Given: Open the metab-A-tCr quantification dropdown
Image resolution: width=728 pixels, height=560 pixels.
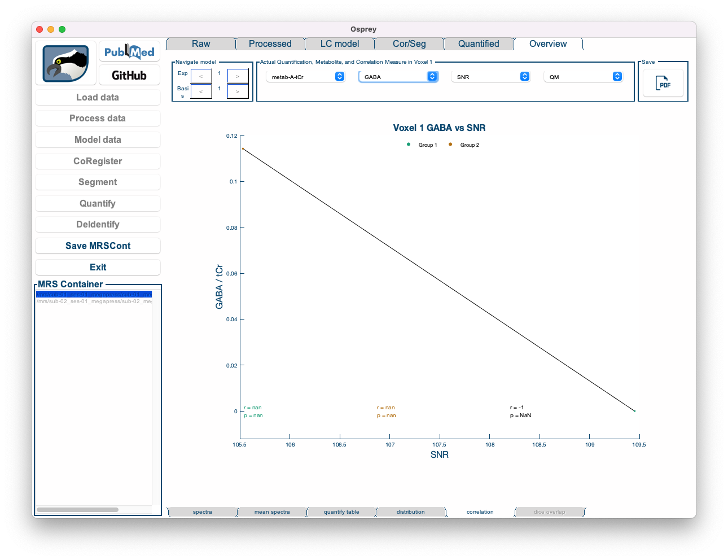Looking at the screenshot, I should tap(305, 77).
